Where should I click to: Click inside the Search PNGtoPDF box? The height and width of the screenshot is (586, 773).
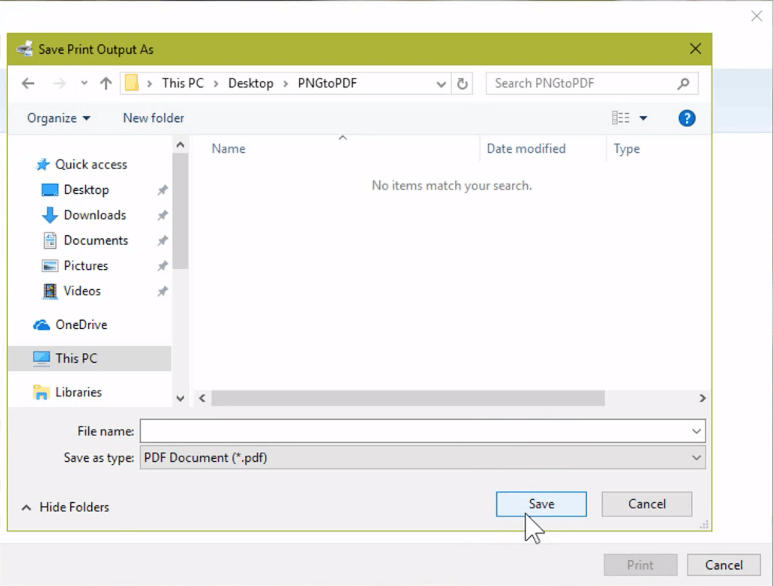click(x=580, y=84)
